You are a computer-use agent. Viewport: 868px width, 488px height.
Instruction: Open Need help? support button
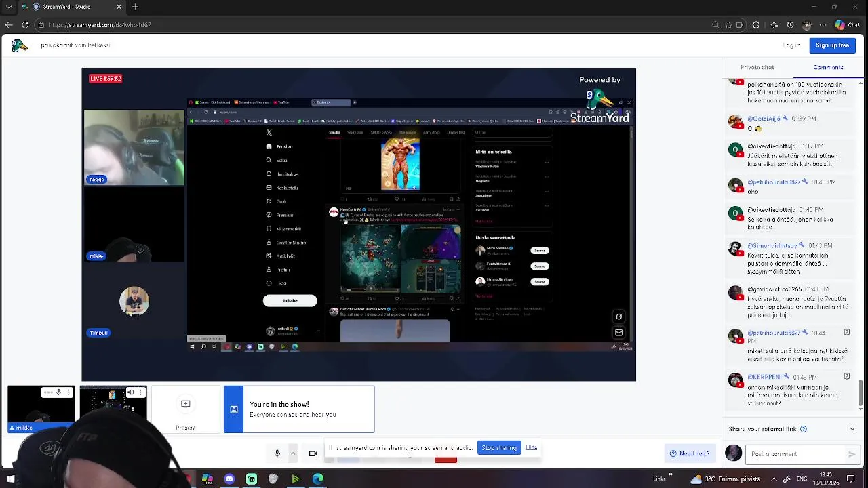tap(690, 453)
